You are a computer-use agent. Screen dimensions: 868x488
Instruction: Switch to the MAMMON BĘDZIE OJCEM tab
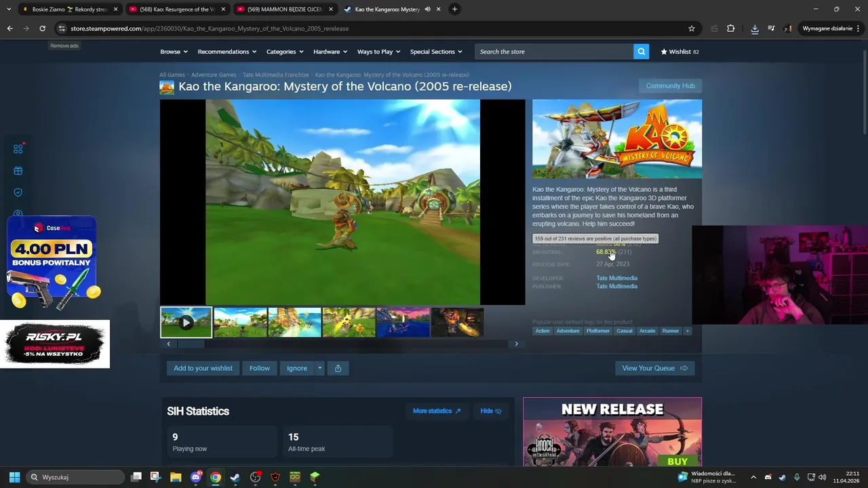[x=283, y=9]
